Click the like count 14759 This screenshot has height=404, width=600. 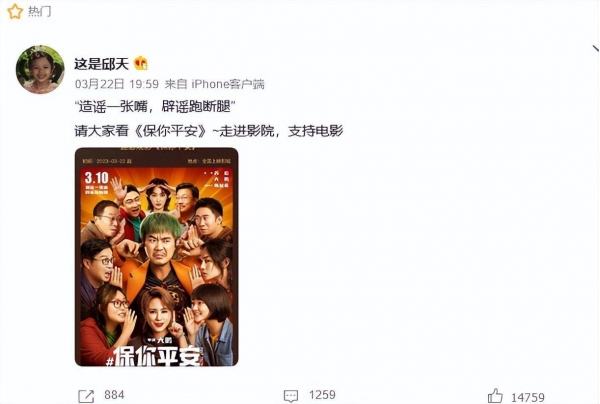tap(528, 397)
